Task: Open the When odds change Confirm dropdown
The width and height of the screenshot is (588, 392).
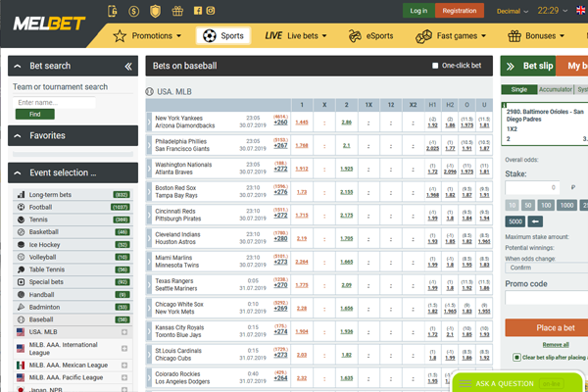Action: click(547, 268)
